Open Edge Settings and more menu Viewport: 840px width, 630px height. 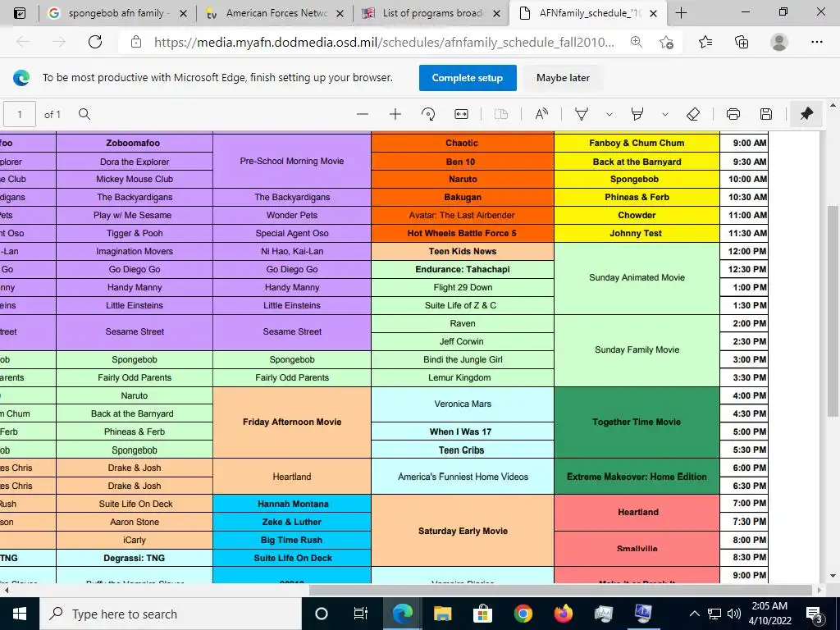pos(816,42)
